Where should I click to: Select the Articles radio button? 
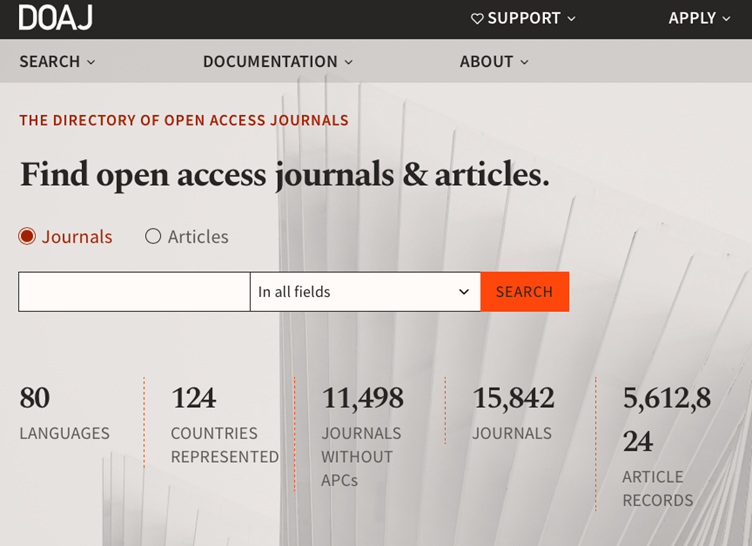[153, 237]
